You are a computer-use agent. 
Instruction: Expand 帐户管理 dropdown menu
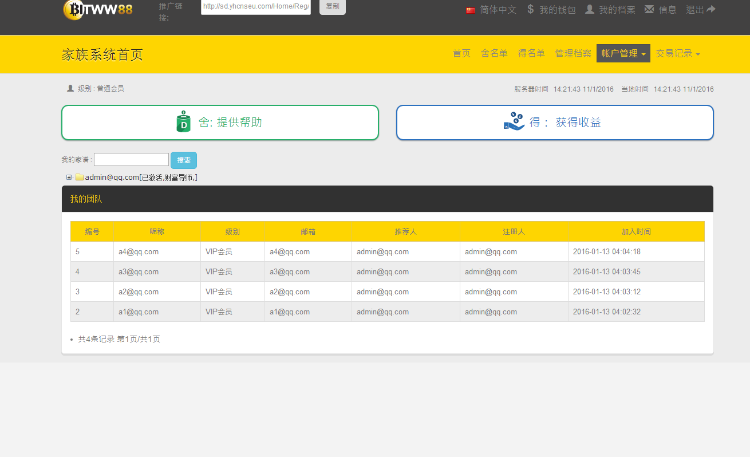pyautogui.click(x=623, y=53)
